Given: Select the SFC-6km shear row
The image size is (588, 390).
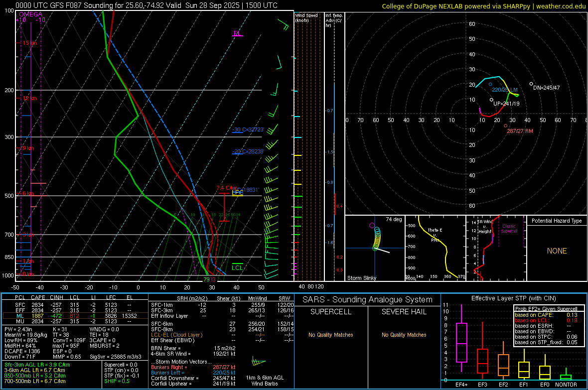Looking at the screenshot, I should point(222,324).
